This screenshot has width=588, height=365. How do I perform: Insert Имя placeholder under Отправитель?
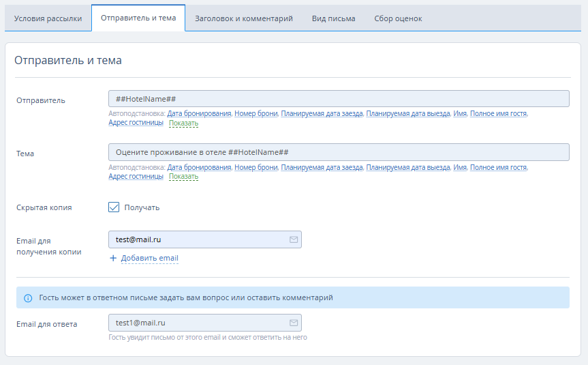tap(460, 113)
